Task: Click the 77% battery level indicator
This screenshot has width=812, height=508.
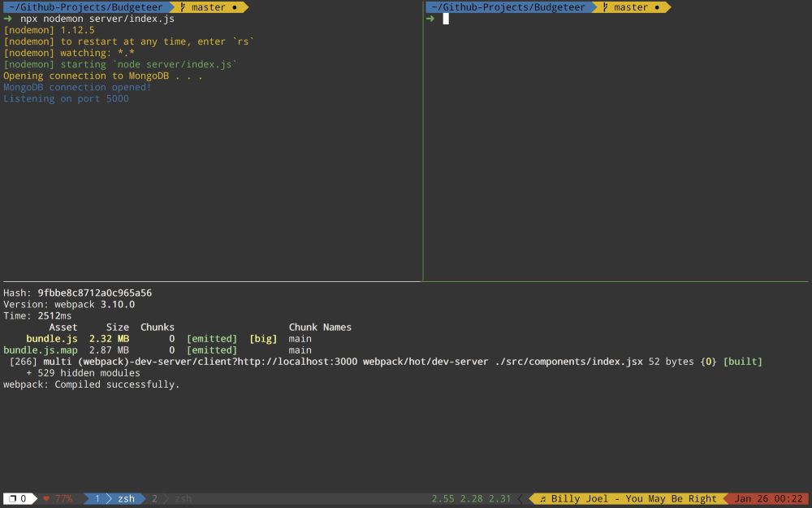Action: tap(63, 498)
